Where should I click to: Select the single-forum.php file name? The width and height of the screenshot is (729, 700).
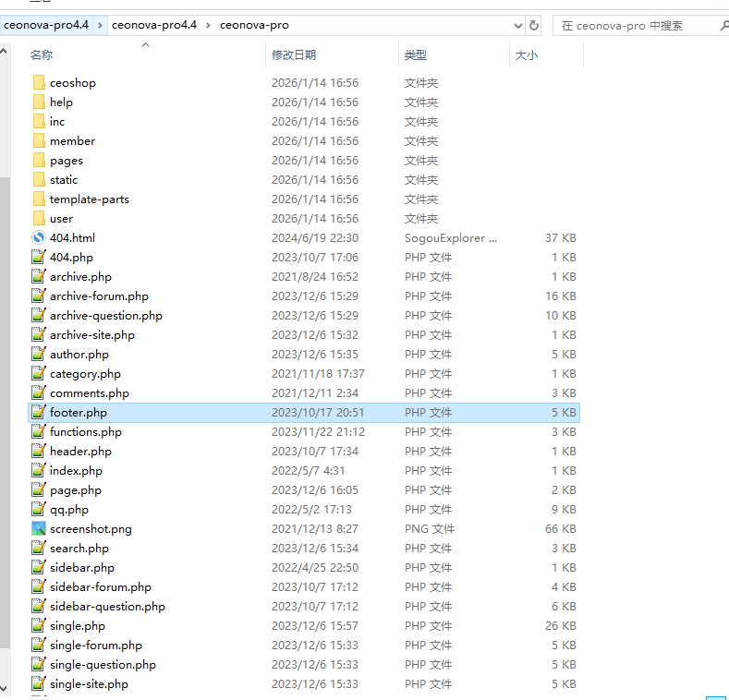pos(96,646)
